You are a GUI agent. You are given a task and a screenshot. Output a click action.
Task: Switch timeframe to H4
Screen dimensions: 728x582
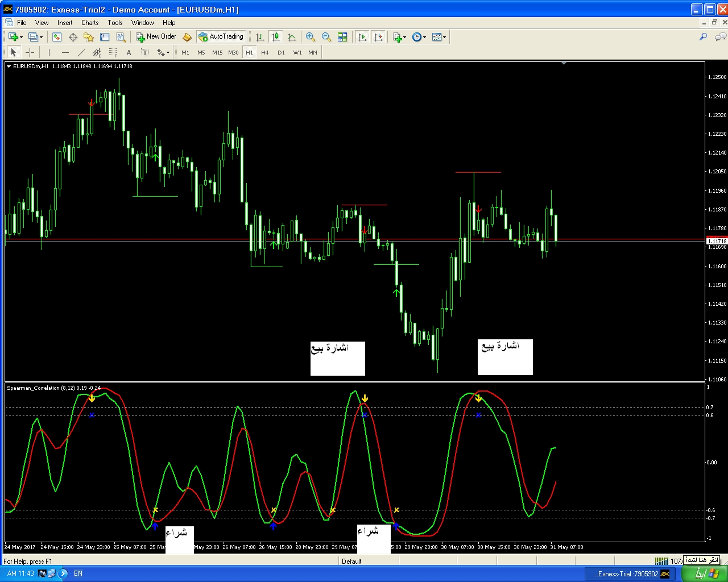[x=265, y=52]
